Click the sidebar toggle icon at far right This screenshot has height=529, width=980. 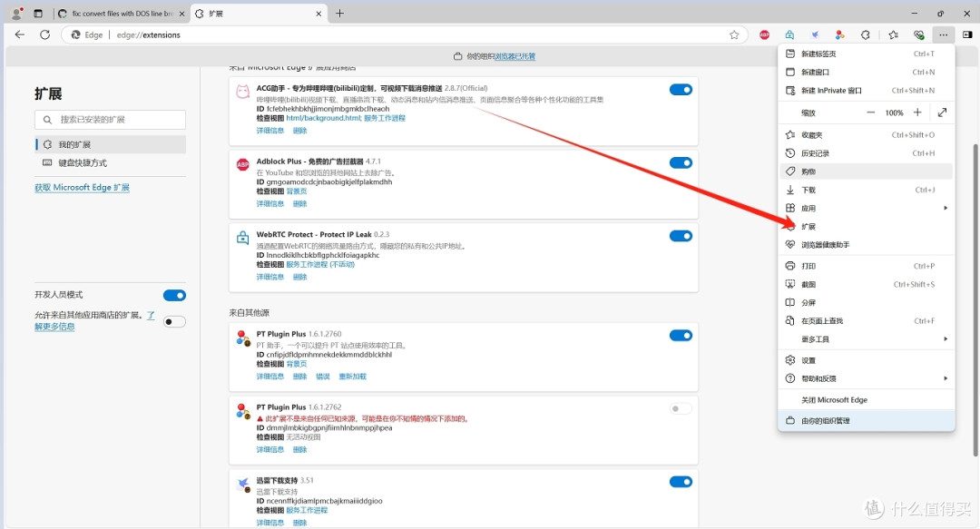click(x=967, y=34)
